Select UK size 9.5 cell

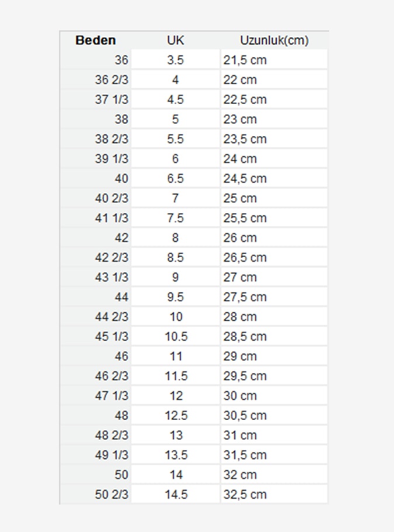pos(175,297)
